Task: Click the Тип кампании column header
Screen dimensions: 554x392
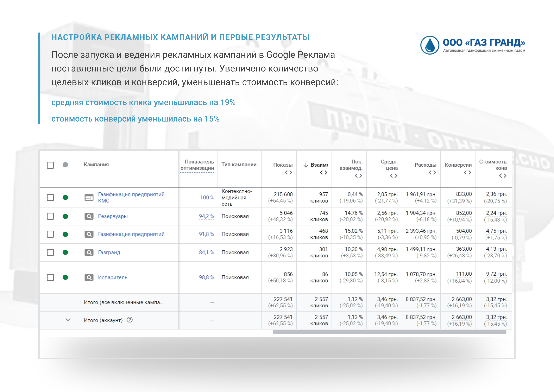Action: tap(239, 165)
